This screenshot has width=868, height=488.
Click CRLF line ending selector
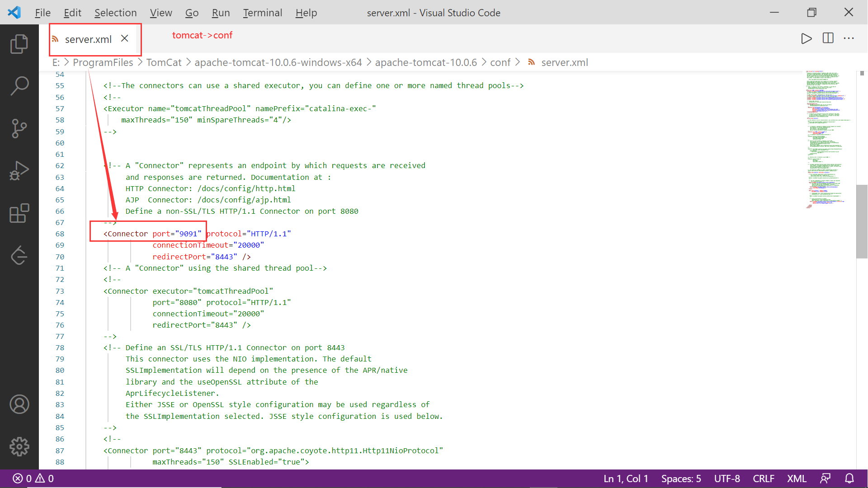(x=763, y=479)
